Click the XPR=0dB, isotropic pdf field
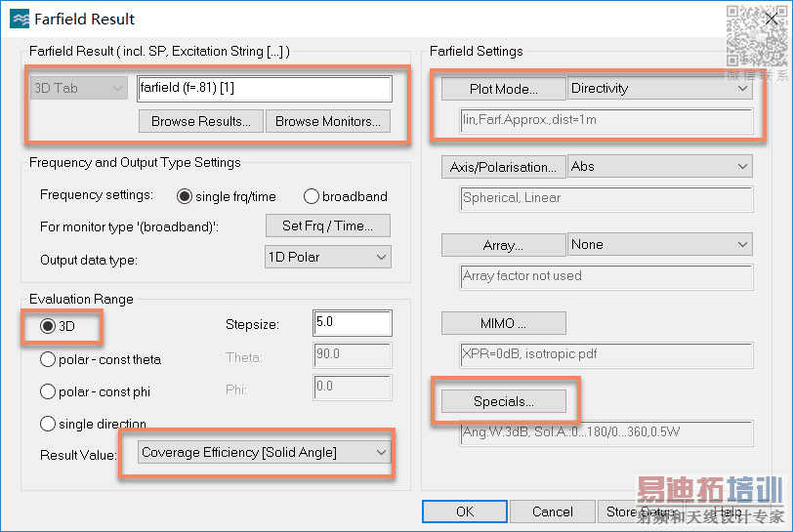The image size is (793, 532). click(x=606, y=355)
